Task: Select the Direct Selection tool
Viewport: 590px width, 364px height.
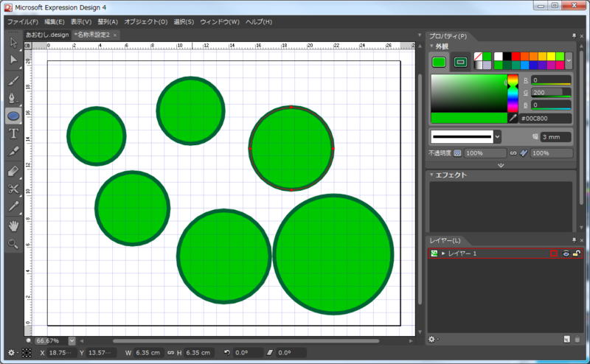Action: (x=13, y=60)
